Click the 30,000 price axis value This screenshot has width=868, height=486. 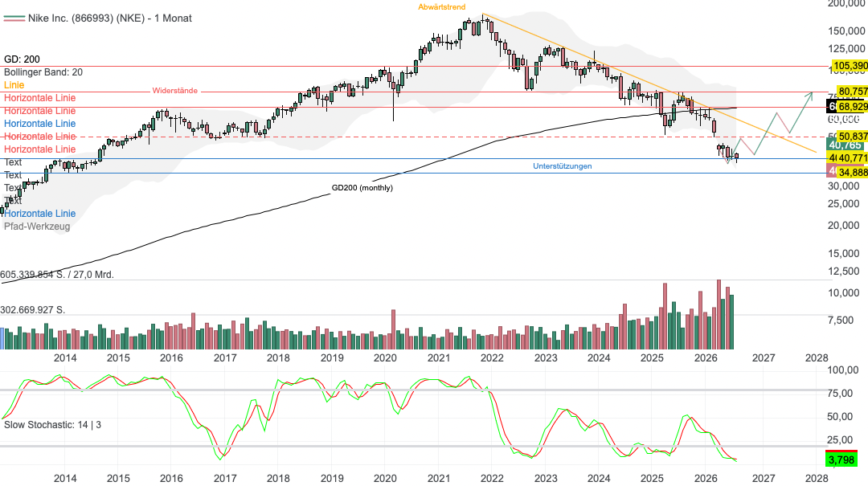[x=844, y=186]
